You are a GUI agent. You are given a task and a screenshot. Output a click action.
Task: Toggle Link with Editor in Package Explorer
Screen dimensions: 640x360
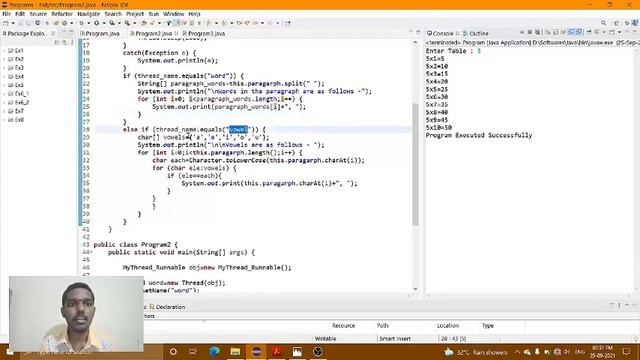tap(64, 42)
